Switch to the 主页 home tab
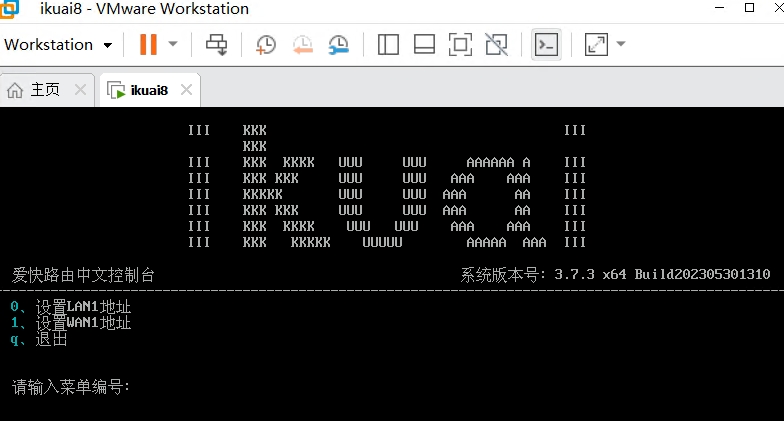 45,90
